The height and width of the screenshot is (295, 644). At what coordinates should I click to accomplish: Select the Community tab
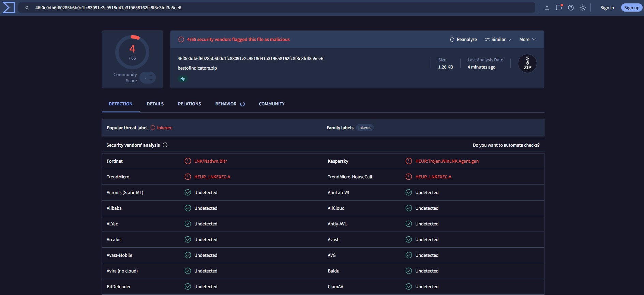click(271, 104)
